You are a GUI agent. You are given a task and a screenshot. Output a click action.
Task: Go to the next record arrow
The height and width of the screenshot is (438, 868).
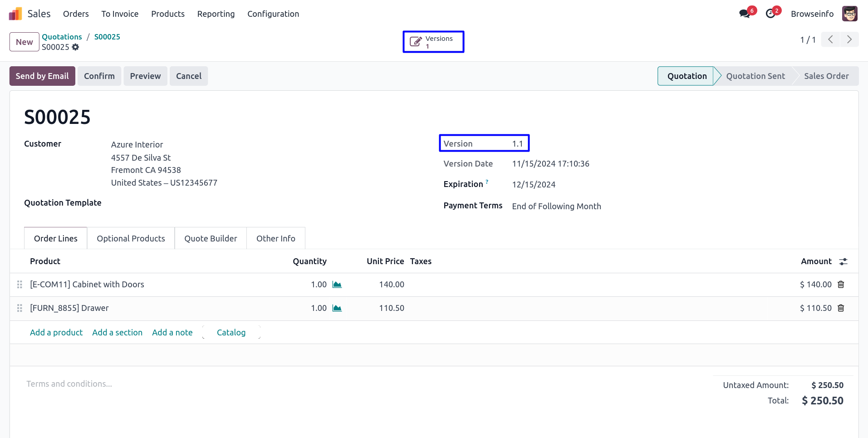point(849,39)
